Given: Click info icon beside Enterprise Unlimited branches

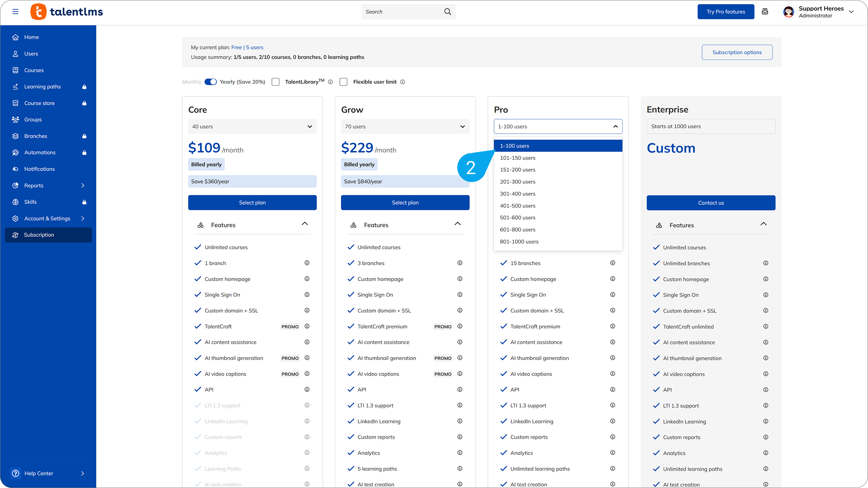Looking at the screenshot, I should 765,263.
